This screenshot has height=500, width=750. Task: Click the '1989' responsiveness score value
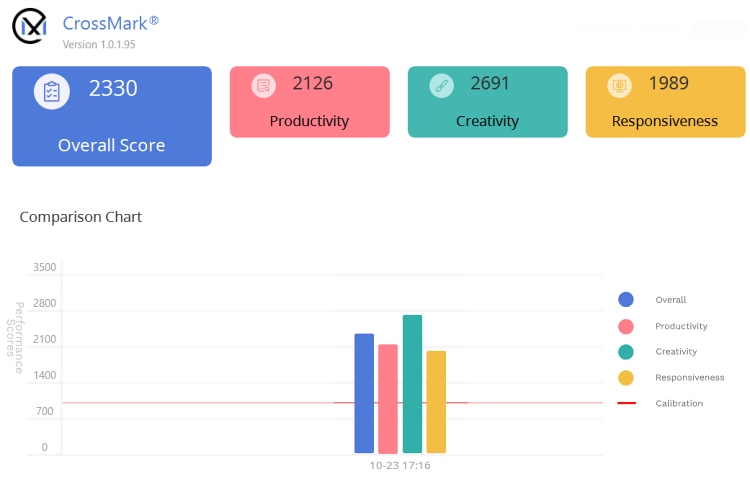click(669, 83)
